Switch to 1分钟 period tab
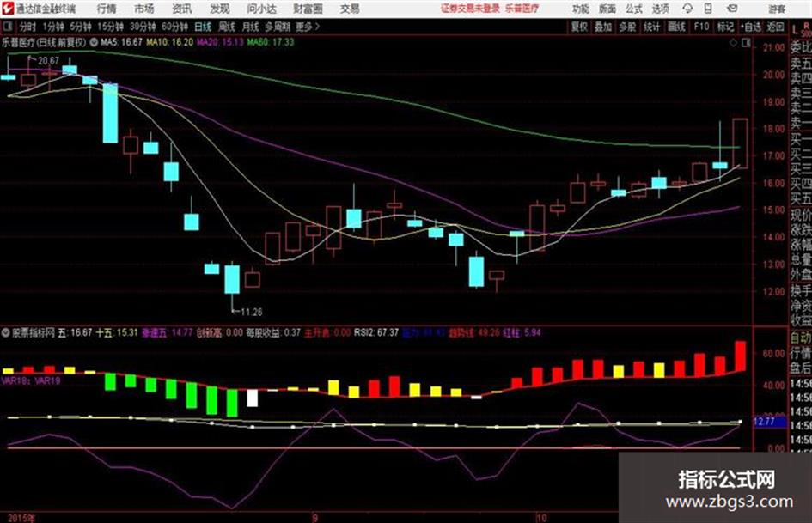 (x=53, y=27)
